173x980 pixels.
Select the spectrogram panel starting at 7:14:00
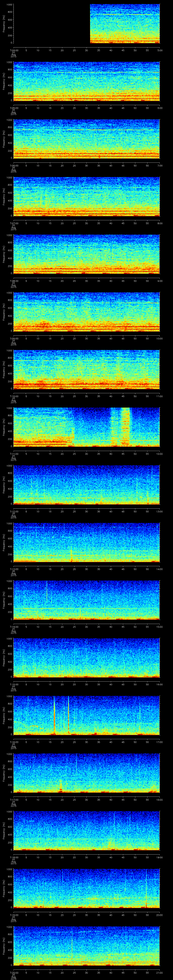[x=86, y=600]
